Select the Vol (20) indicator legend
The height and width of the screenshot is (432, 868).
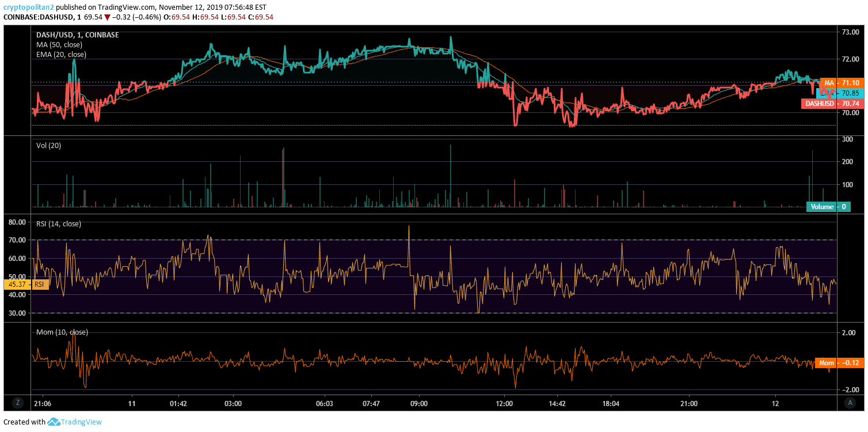point(48,146)
